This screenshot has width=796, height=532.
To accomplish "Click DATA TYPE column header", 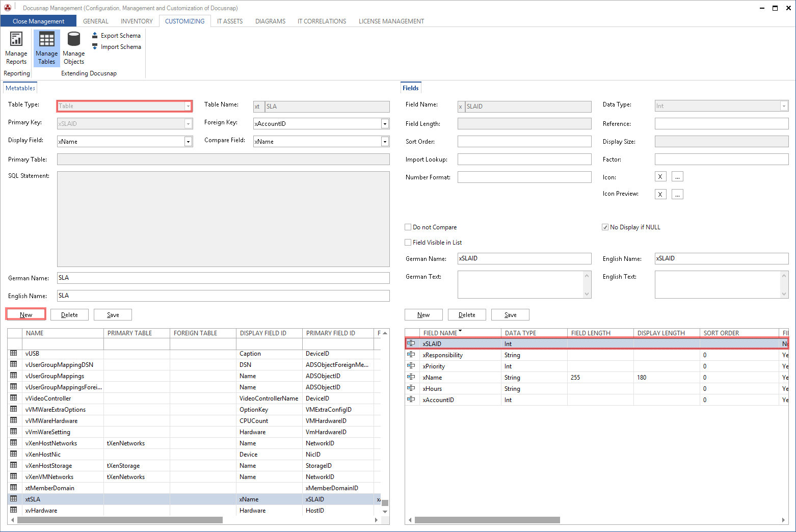I will coord(534,333).
